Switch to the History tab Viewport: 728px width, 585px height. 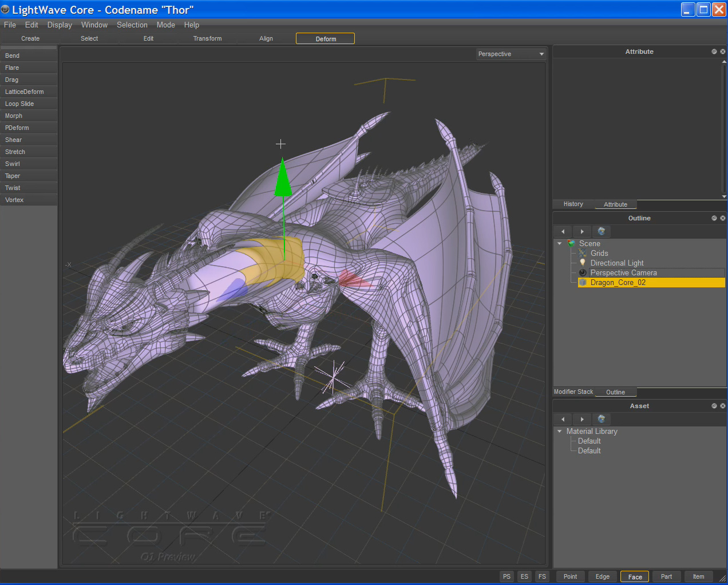coord(573,204)
